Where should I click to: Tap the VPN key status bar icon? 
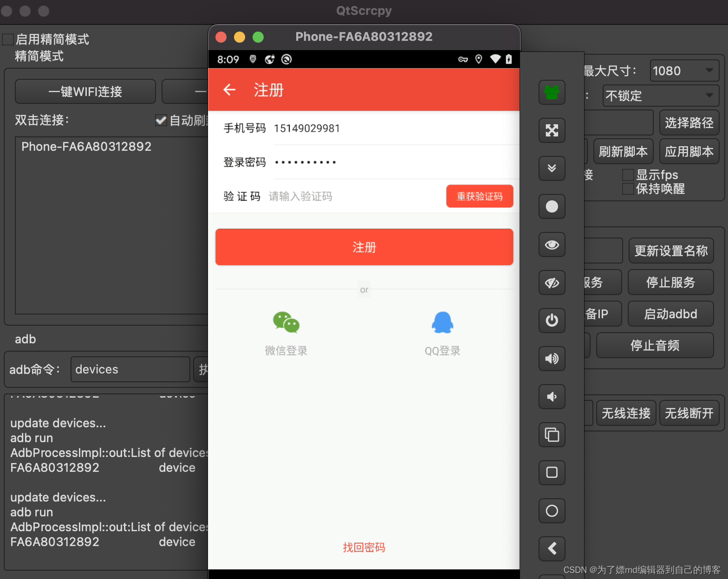pos(463,59)
